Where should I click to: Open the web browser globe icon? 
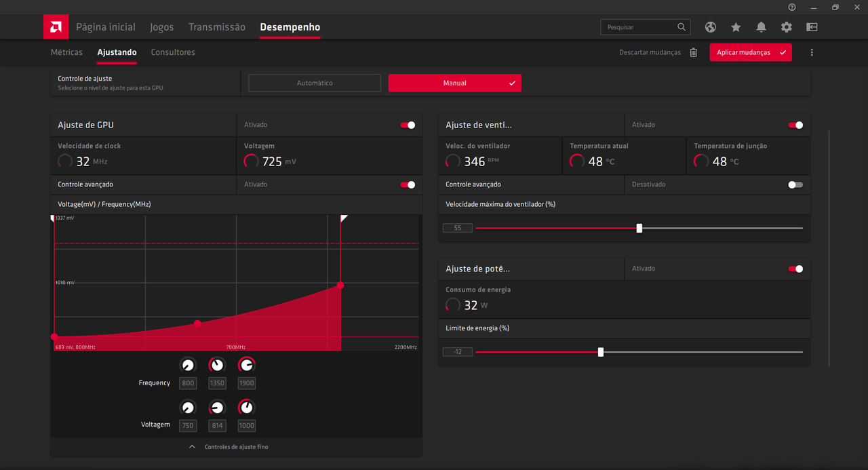pos(711,27)
